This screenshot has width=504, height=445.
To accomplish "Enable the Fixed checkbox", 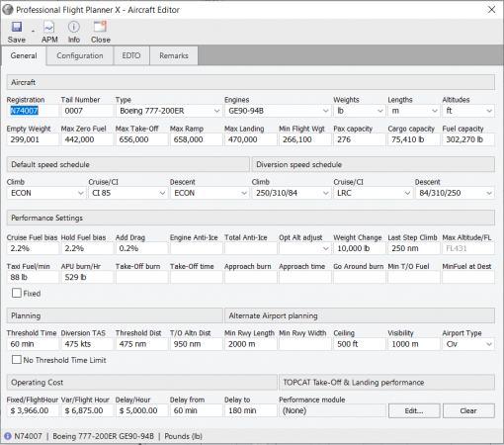I will (x=17, y=293).
